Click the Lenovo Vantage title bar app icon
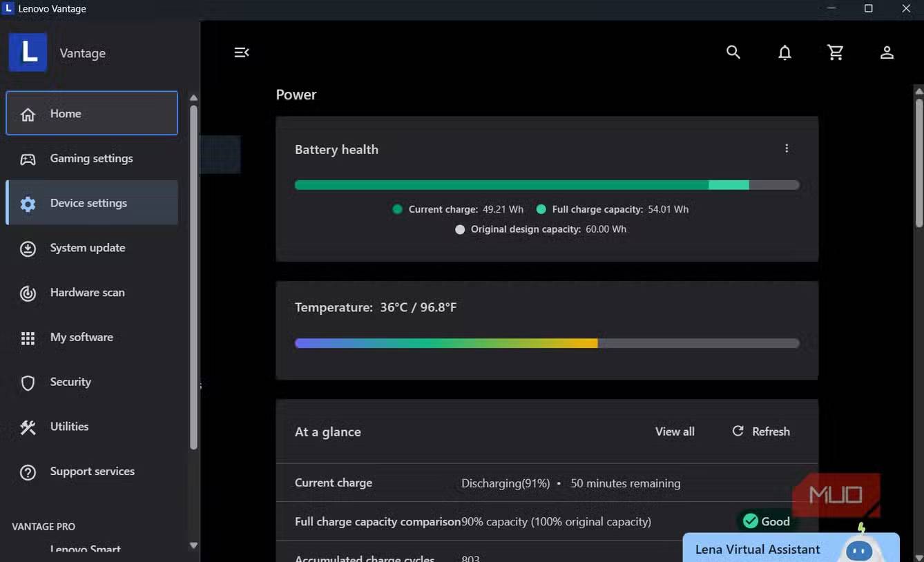The image size is (924, 562). [9, 9]
